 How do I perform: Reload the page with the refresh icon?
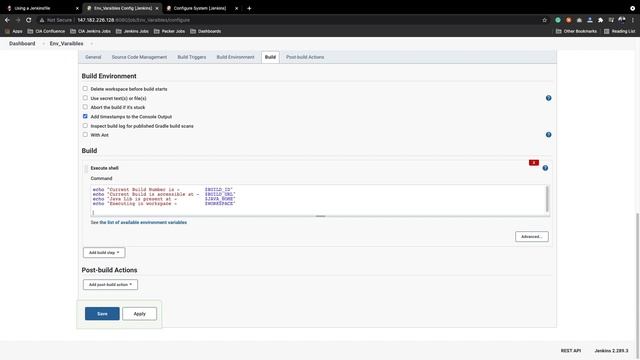coord(29,20)
